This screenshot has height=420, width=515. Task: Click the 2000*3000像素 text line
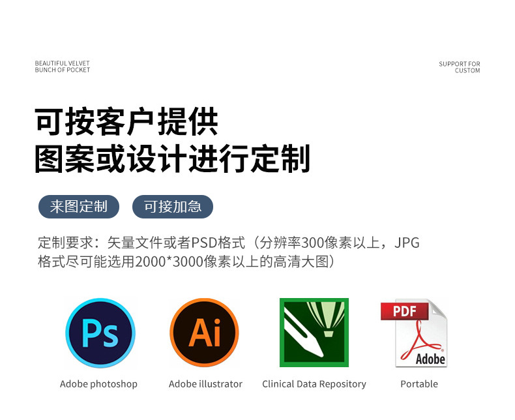tap(186, 262)
